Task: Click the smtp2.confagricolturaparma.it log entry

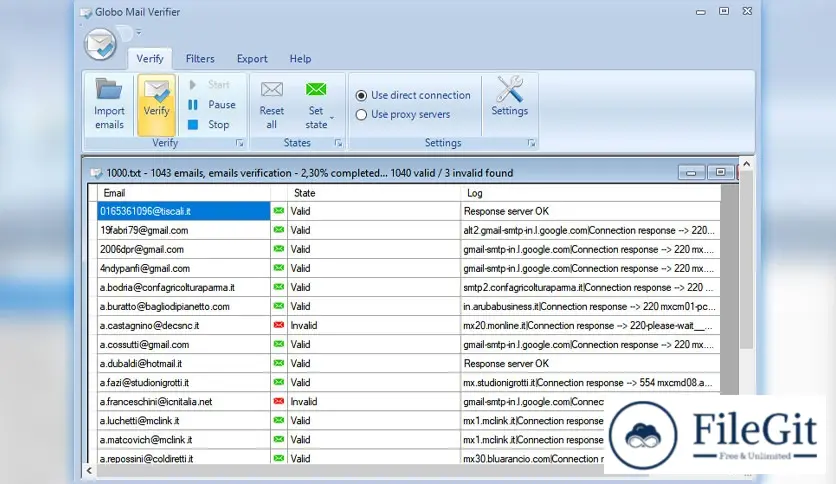Action: coord(588,287)
